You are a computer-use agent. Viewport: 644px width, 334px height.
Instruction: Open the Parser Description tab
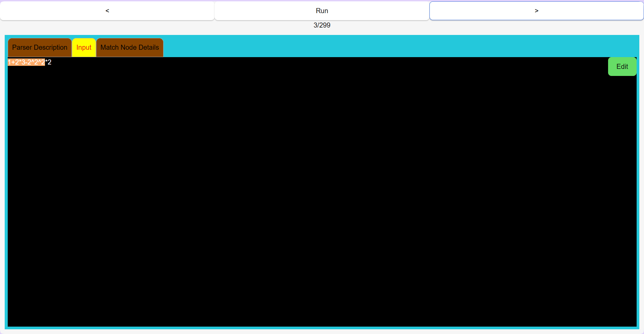tap(39, 47)
